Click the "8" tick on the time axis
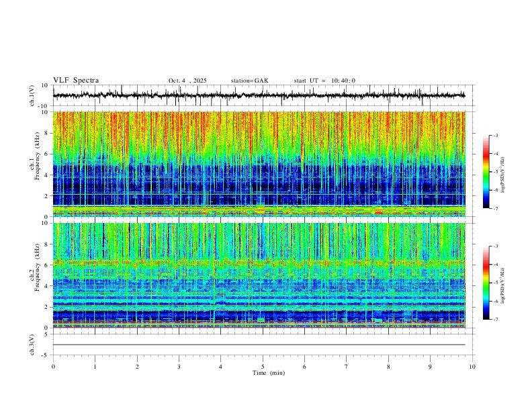Screen dimensions: 532x411 388,367
